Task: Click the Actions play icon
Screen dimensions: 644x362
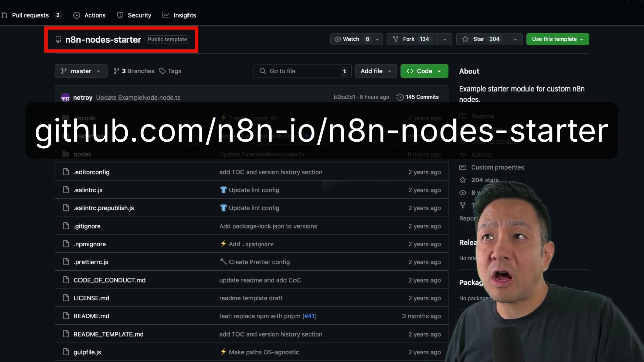Action: point(77,15)
